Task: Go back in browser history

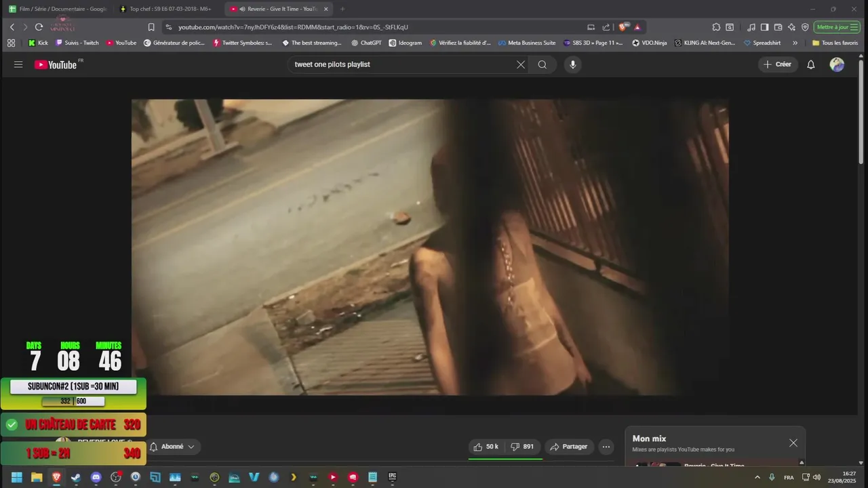Action: coord(12,27)
